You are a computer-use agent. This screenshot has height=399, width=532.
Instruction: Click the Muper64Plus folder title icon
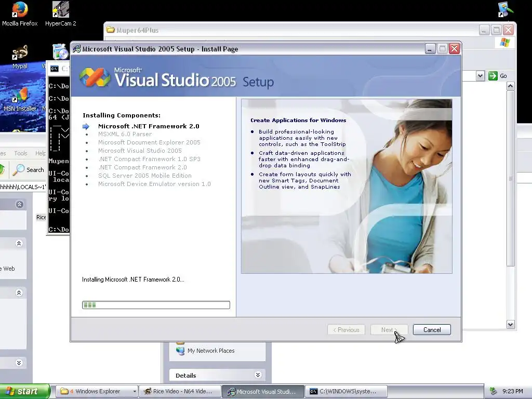coord(110,30)
